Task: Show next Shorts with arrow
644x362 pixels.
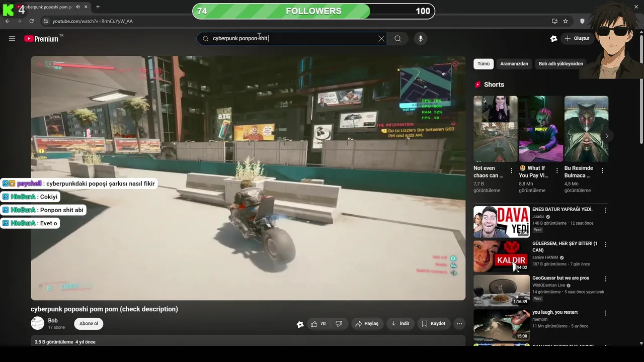Action: [x=607, y=136]
